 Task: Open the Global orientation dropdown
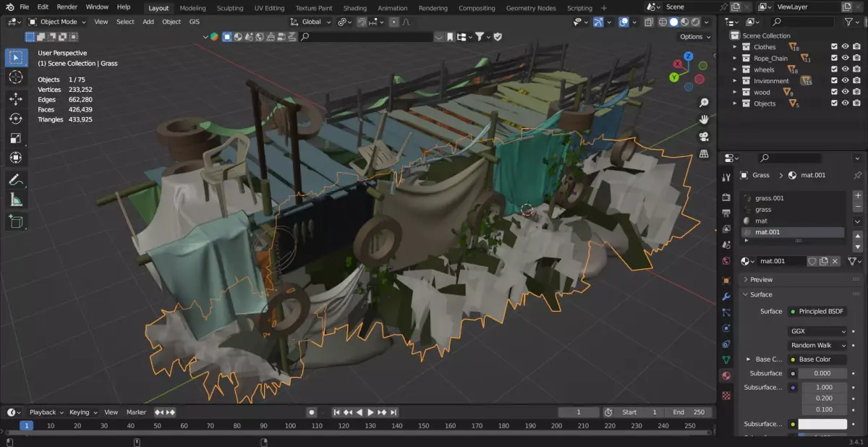311,22
